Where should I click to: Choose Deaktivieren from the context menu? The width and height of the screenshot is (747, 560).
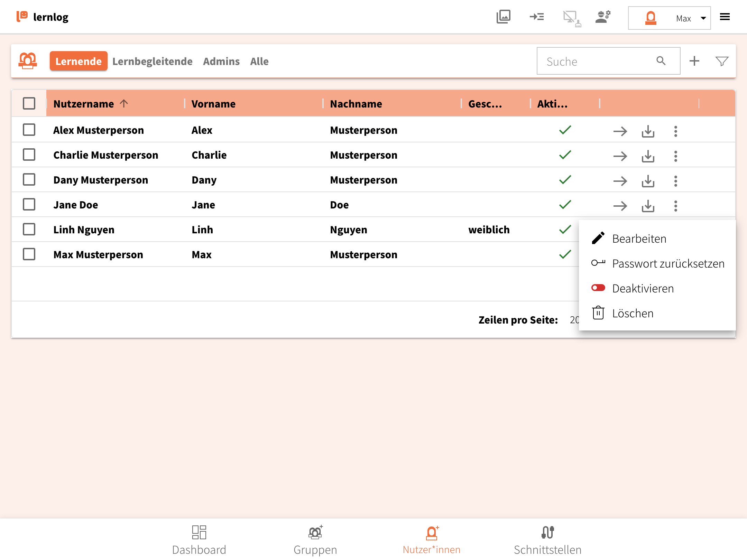pos(643,288)
